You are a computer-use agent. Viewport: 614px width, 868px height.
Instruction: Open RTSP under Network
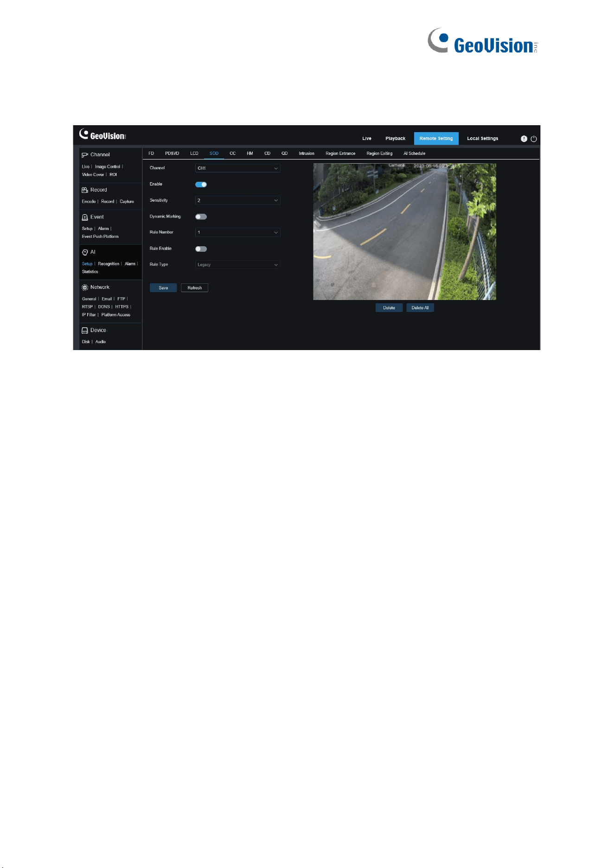pos(87,307)
